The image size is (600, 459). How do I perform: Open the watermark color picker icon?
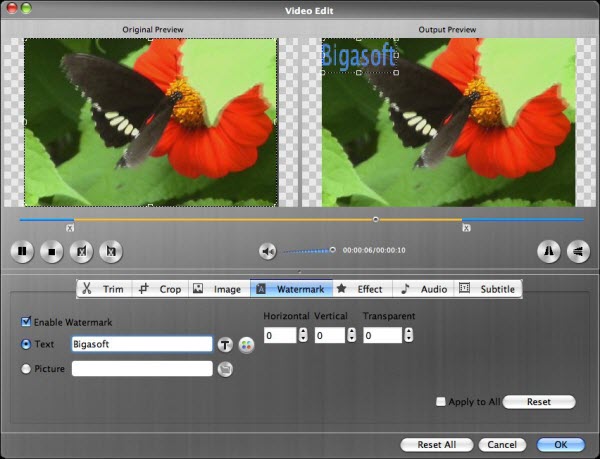coord(246,345)
